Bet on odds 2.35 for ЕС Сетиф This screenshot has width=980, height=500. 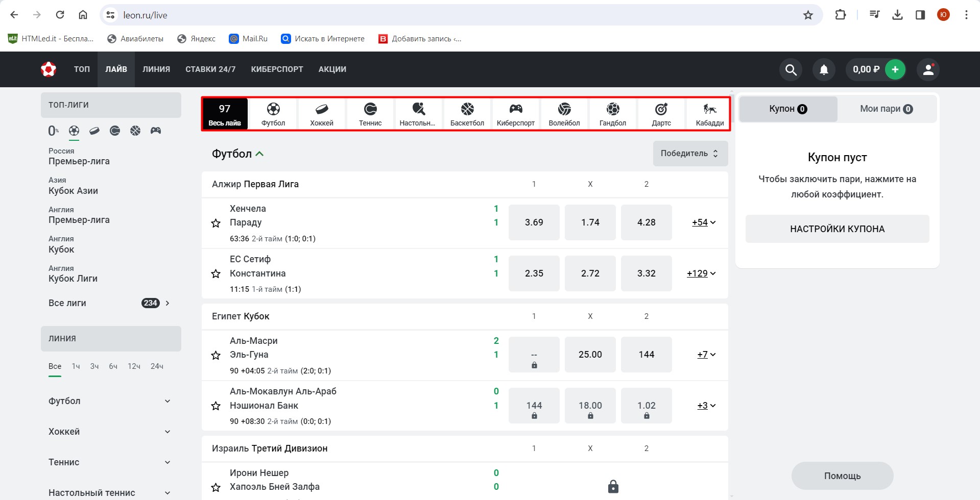click(534, 273)
